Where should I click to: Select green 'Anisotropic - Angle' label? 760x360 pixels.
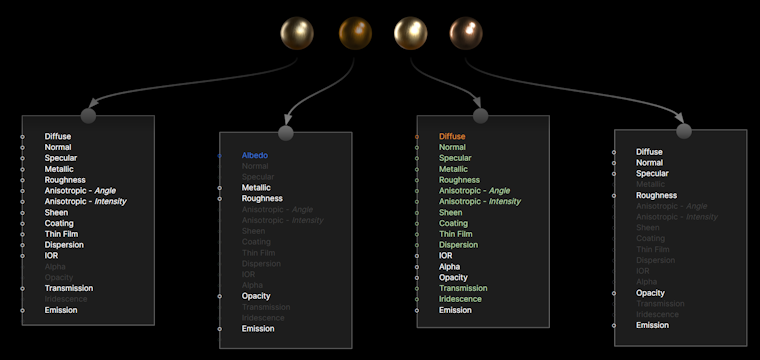pos(475,190)
